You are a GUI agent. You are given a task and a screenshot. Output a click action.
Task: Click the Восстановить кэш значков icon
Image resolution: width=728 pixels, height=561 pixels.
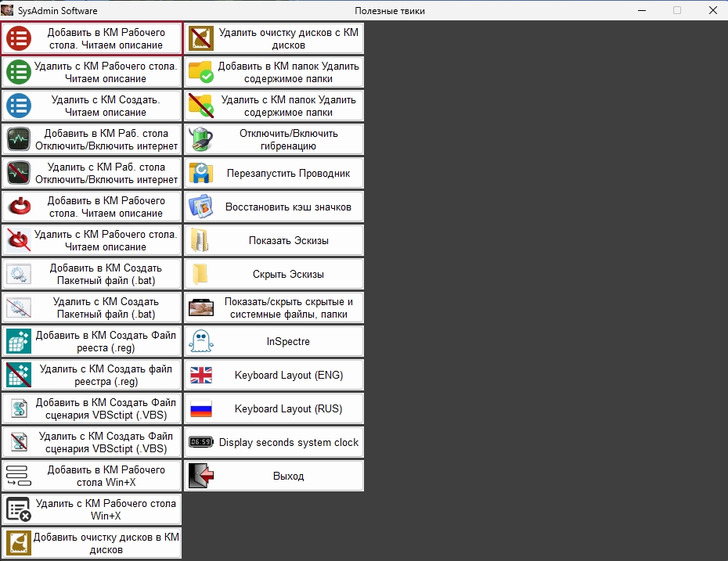(x=201, y=207)
